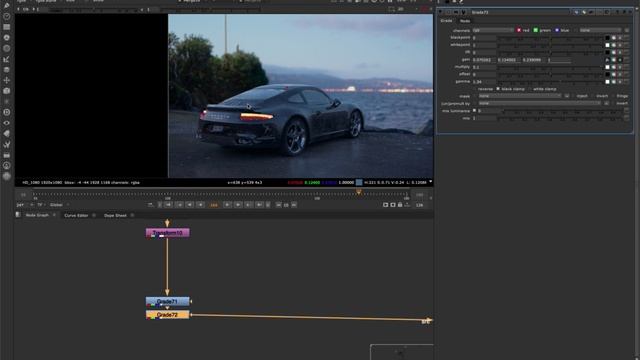Switch to the Grade tab
This screenshot has height=360, width=640.
click(446, 21)
